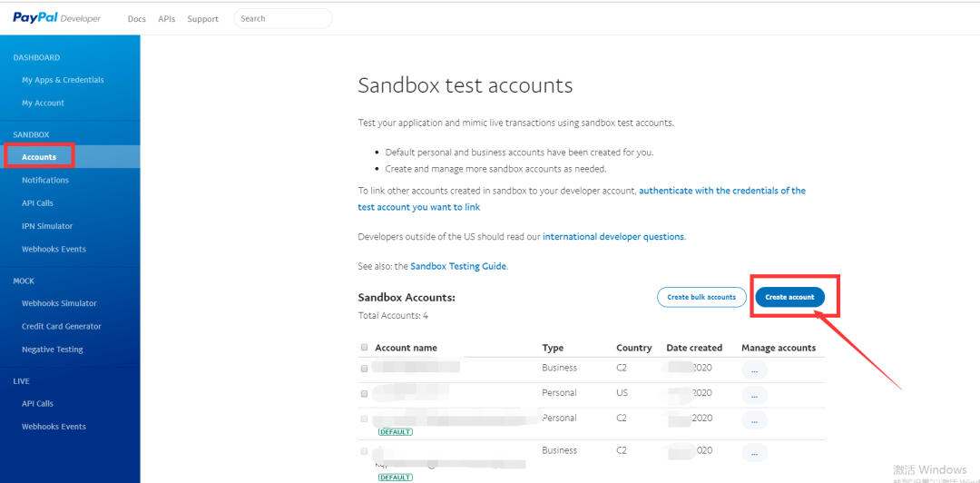Open the Support menu
This screenshot has width=980, height=483.
pos(202,19)
